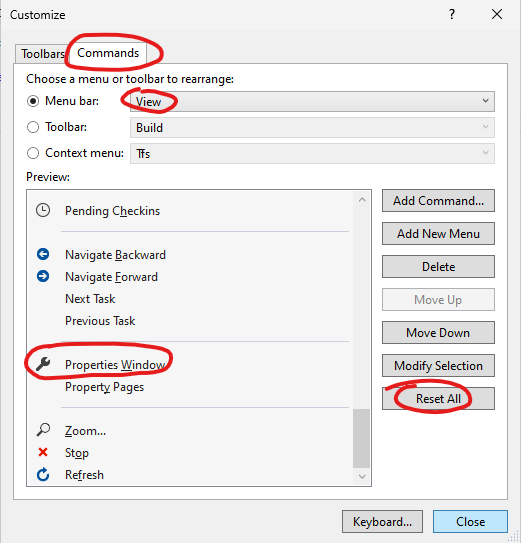
Task: Select the Menu bar radio button
Action: (x=33, y=101)
